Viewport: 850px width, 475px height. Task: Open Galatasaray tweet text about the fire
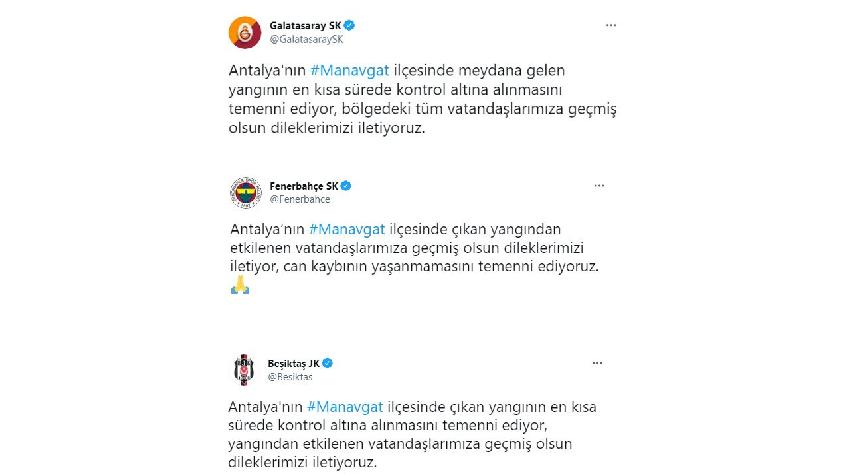coord(422,99)
